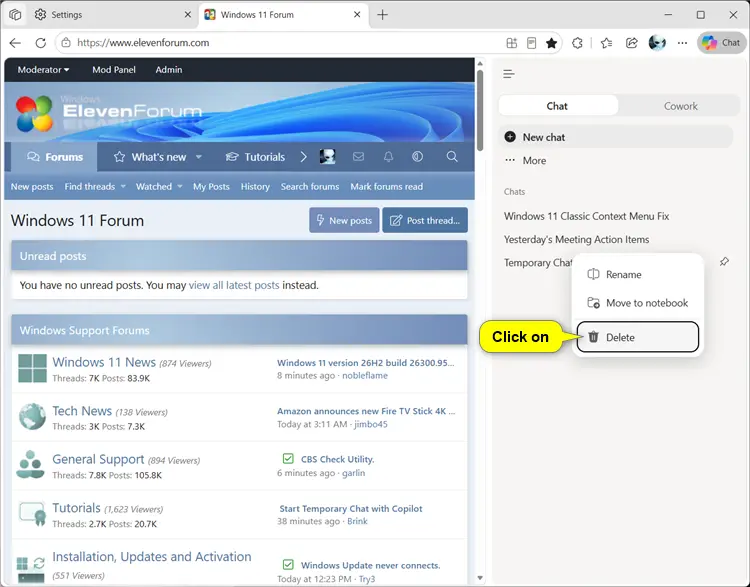750x587 pixels.
Task: Click the browser back arrow
Action: 15,43
